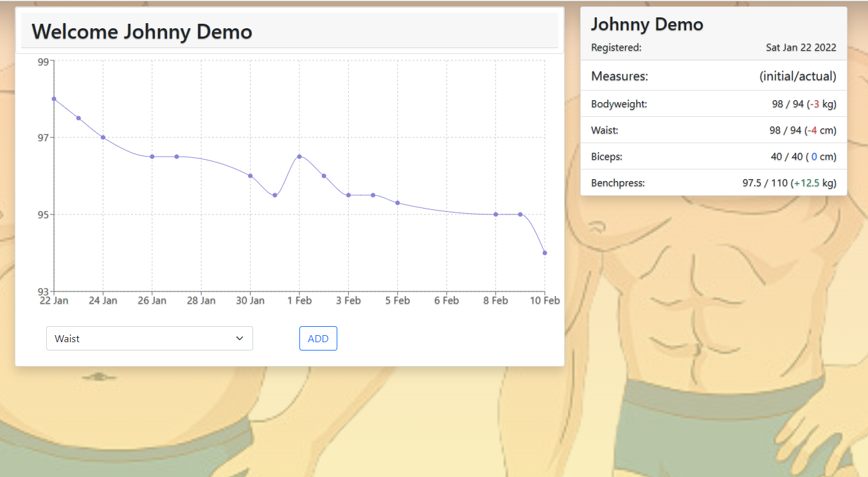Click the '40 / 40 ( 0 cm)' value

[804, 157]
